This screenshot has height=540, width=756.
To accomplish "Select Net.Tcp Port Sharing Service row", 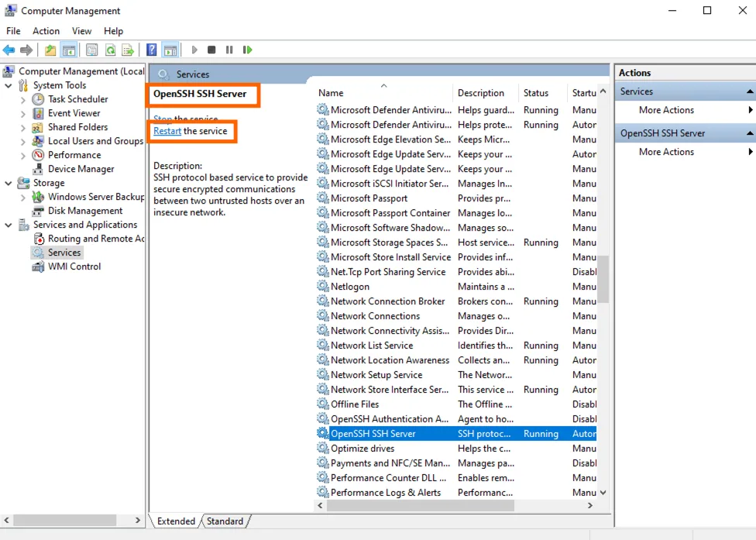I will (x=456, y=272).
